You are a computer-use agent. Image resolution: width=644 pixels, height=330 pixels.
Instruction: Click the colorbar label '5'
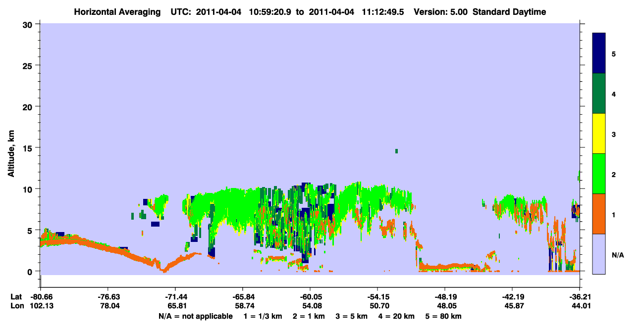click(x=614, y=53)
